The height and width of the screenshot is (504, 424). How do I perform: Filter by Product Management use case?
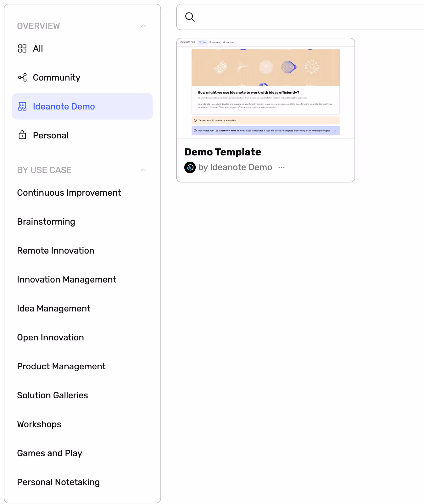(x=61, y=366)
